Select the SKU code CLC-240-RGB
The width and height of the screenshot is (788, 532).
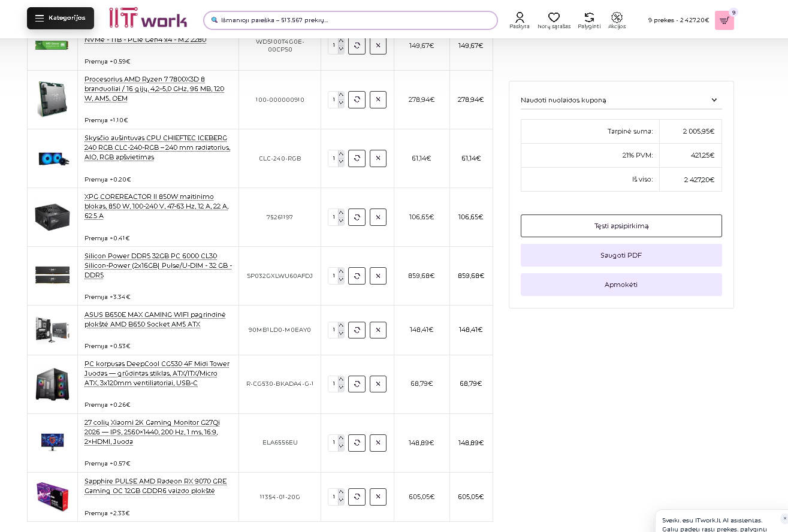280,158
